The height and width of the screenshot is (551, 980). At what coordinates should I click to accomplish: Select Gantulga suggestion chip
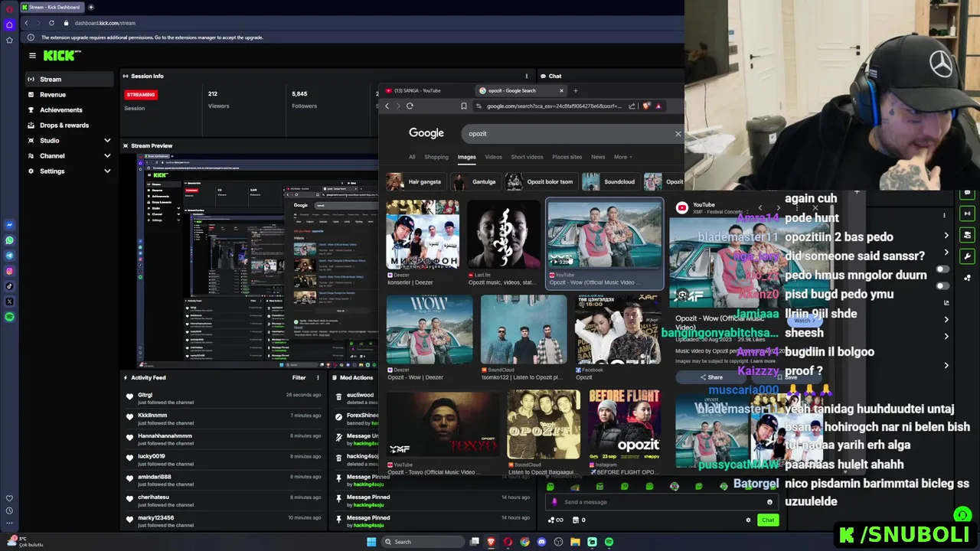475,182
